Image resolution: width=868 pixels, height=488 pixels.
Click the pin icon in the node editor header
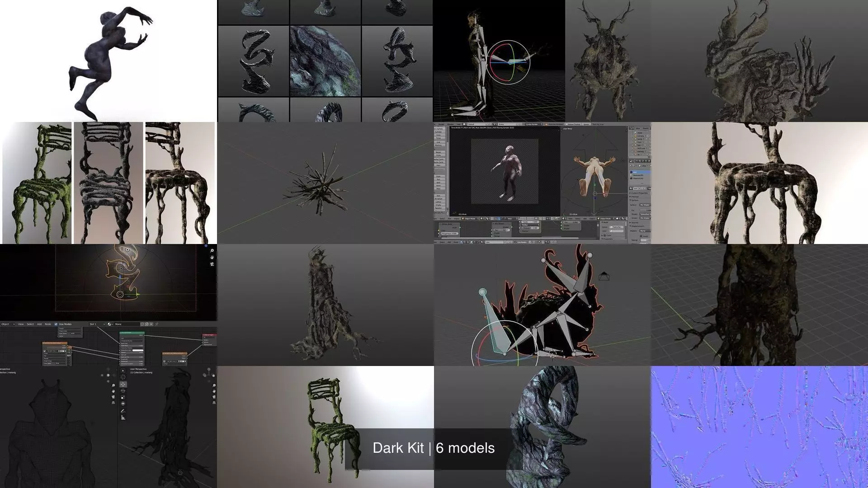tap(157, 324)
